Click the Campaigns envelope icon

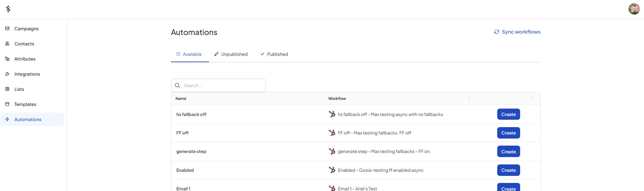pyautogui.click(x=7, y=29)
